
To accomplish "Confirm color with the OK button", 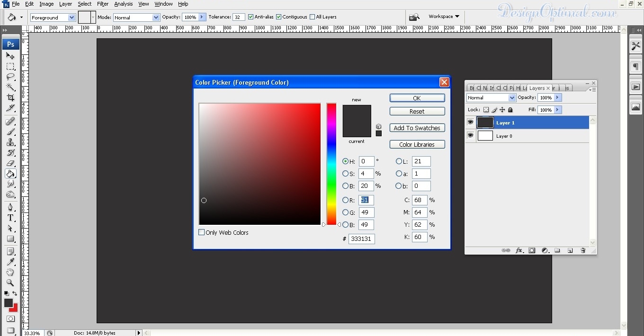I will [x=417, y=98].
